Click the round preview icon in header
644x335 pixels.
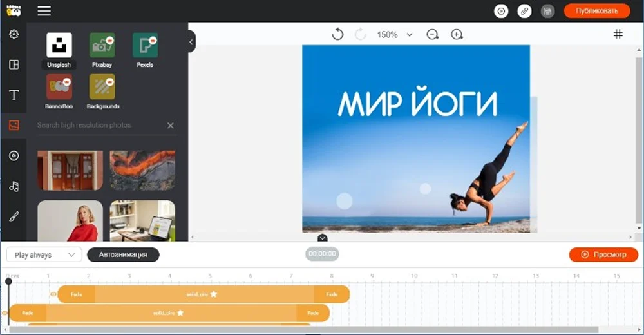(x=501, y=11)
